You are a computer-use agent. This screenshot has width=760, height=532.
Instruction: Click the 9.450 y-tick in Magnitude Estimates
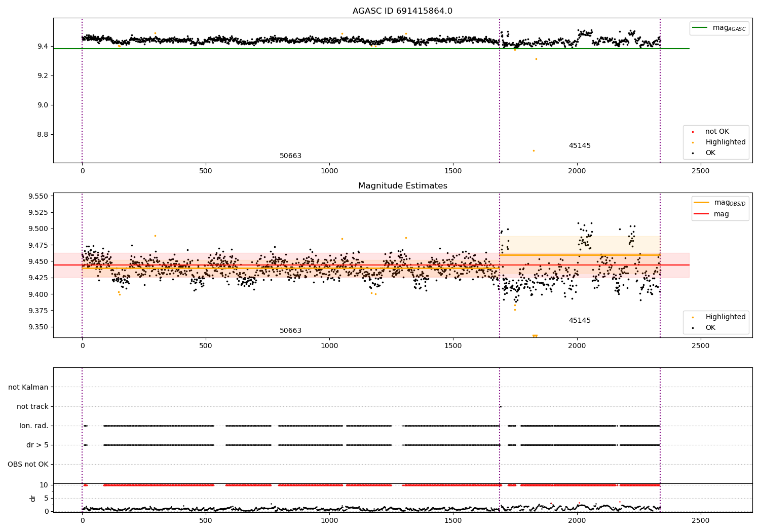click(38, 262)
